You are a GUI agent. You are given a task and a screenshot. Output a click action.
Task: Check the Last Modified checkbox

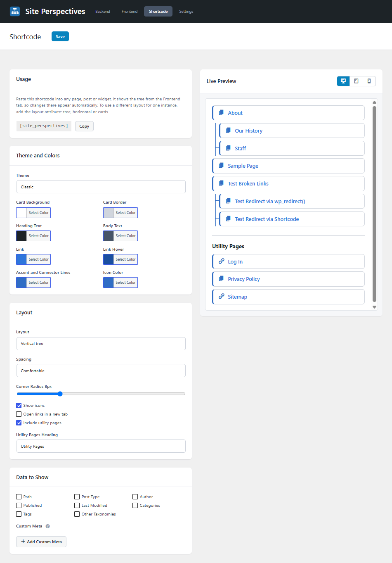(x=77, y=506)
